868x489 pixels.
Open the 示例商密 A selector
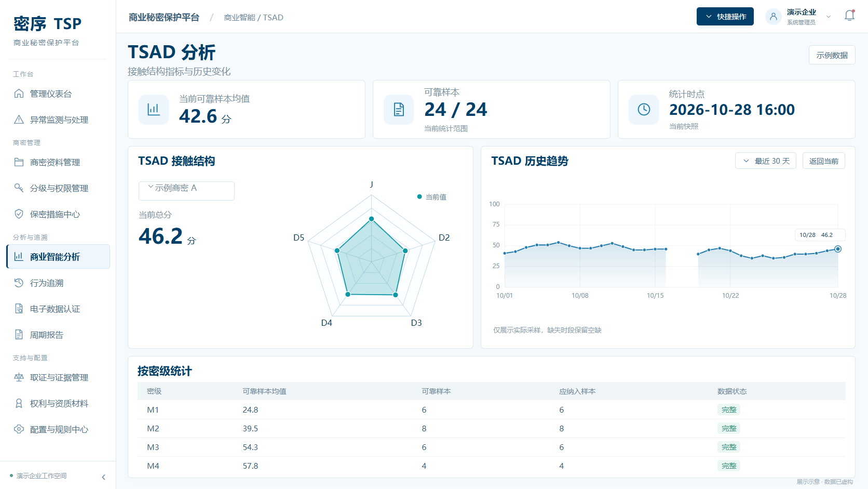tap(186, 191)
